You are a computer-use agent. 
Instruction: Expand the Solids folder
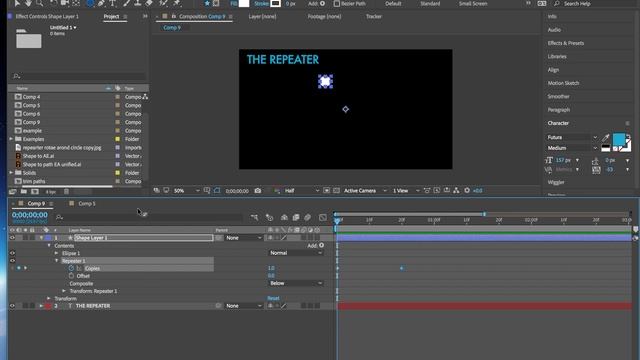(11, 173)
